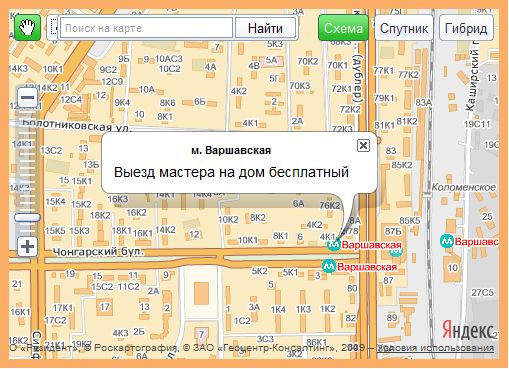Click house label 79K1
509x369 pixels.
coord(384,98)
